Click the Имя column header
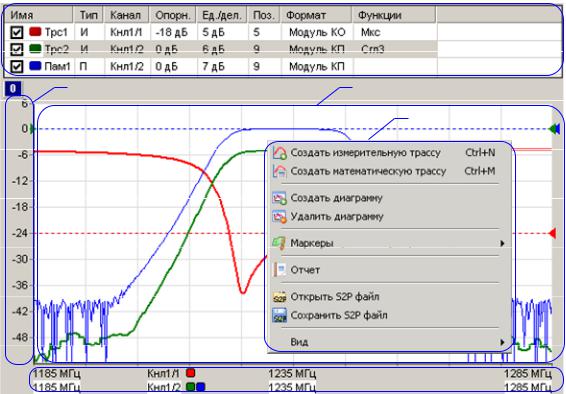Image resolution: width=566 pixels, height=394 pixels. click(39, 15)
